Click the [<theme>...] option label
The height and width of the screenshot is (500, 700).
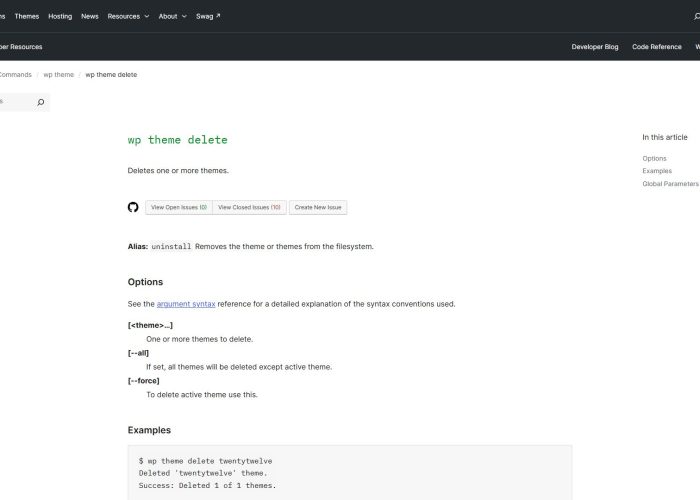[x=150, y=325]
